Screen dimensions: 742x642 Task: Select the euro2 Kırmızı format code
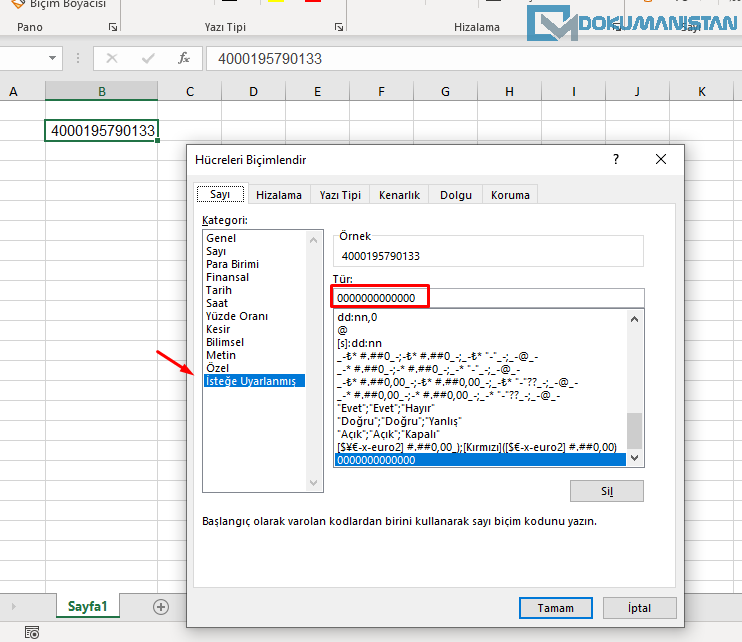pos(480,447)
